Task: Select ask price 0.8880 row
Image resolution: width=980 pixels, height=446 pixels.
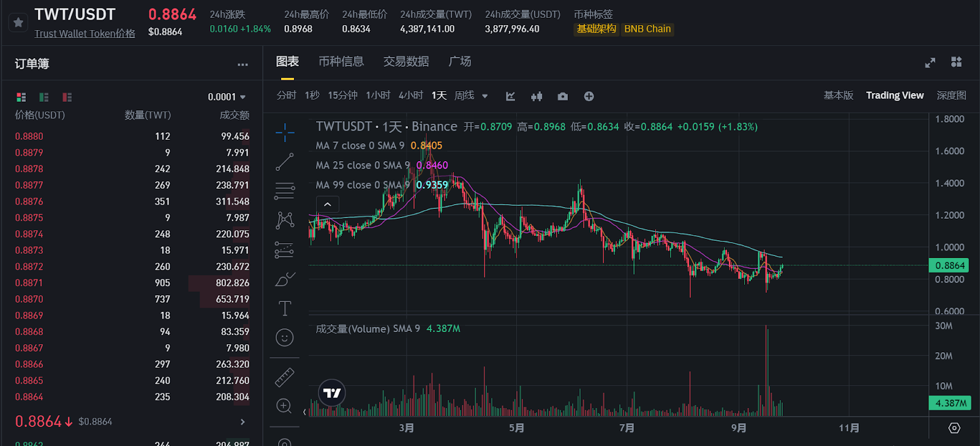Action: click(x=132, y=136)
